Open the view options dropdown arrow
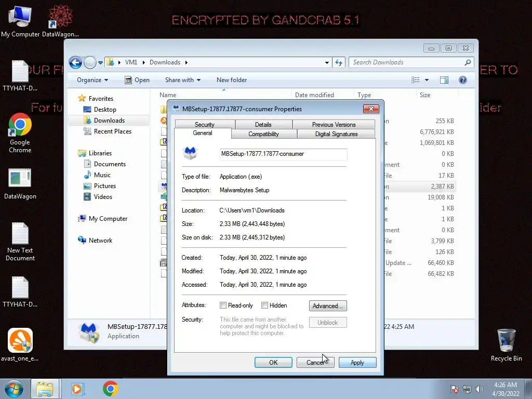The image size is (532, 399). [427, 80]
